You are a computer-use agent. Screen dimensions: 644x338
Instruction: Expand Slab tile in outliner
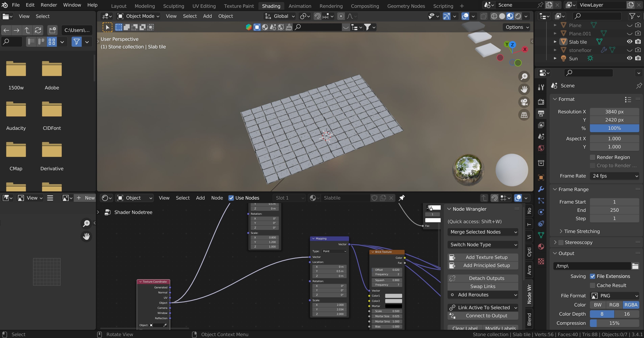555,42
